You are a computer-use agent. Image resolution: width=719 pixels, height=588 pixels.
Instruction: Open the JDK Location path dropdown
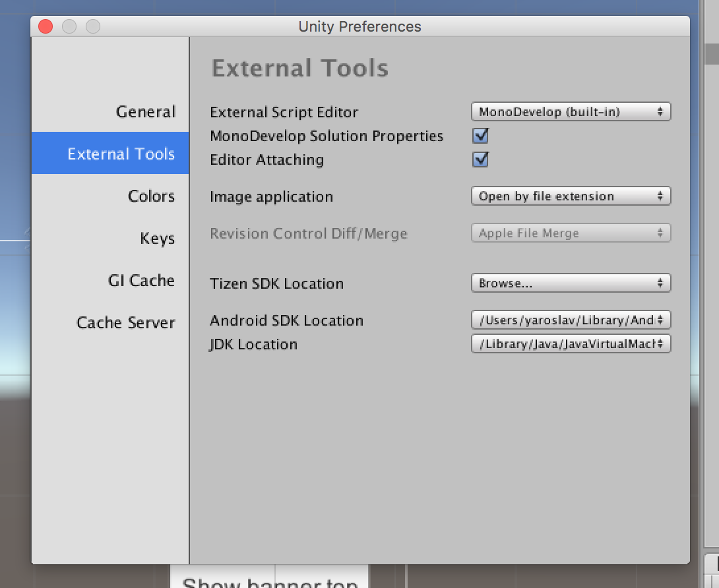coord(571,343)
